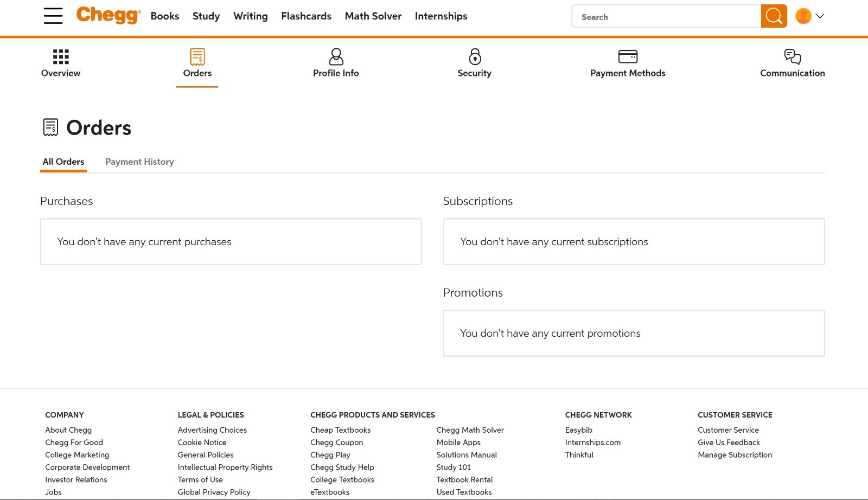Open the Study menu
This screenshot has height=500, width=868.
click(206, 16)
